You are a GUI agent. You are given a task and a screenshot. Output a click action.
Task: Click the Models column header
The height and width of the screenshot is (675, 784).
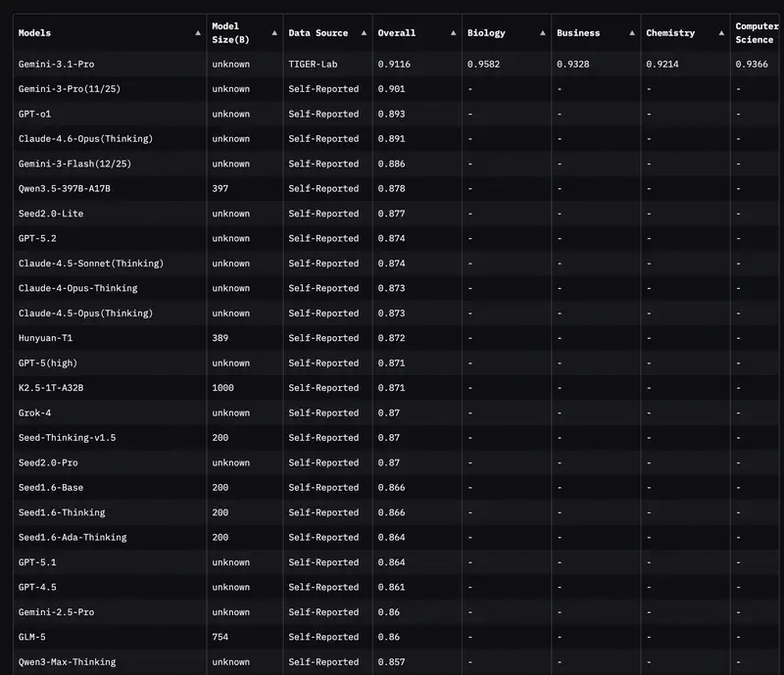click(x=33, y=32)
